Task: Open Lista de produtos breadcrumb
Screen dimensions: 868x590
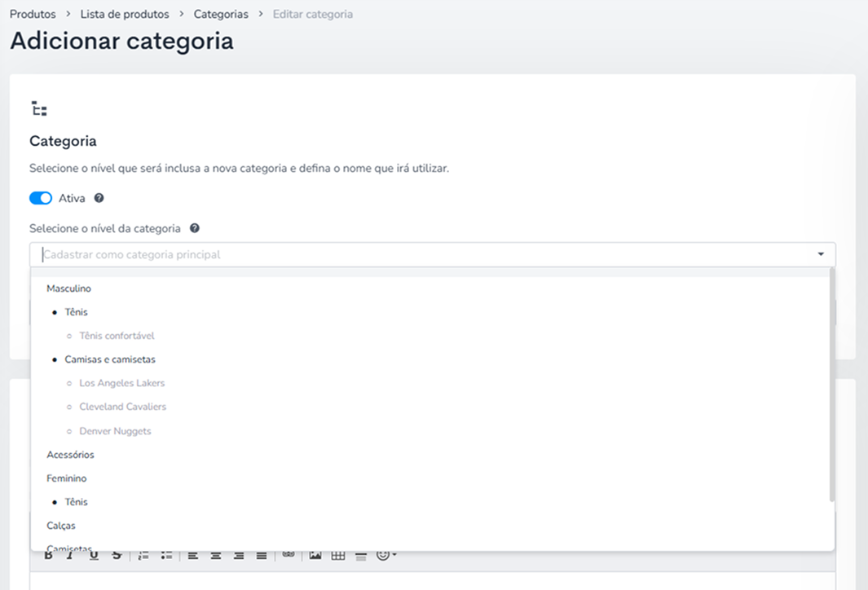Action: [x=125, y=15]
